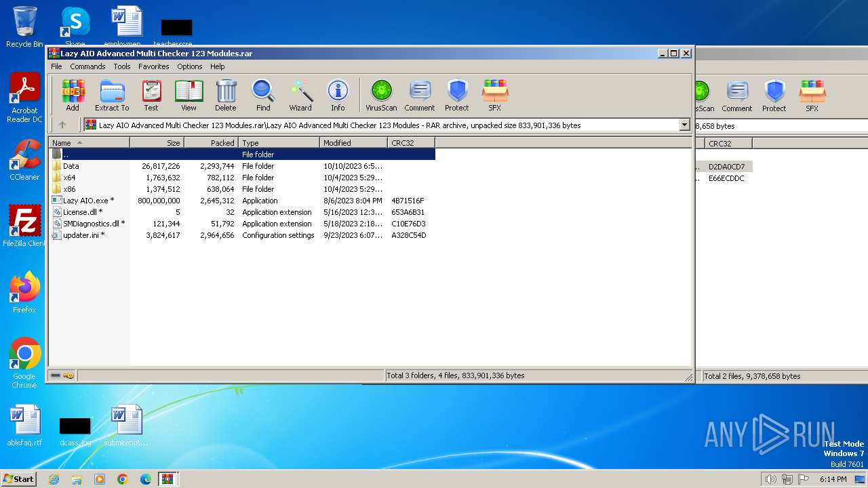Expand the archive path dropdown
This screenshot has width=868, height=488.
(x=684, y=125)
